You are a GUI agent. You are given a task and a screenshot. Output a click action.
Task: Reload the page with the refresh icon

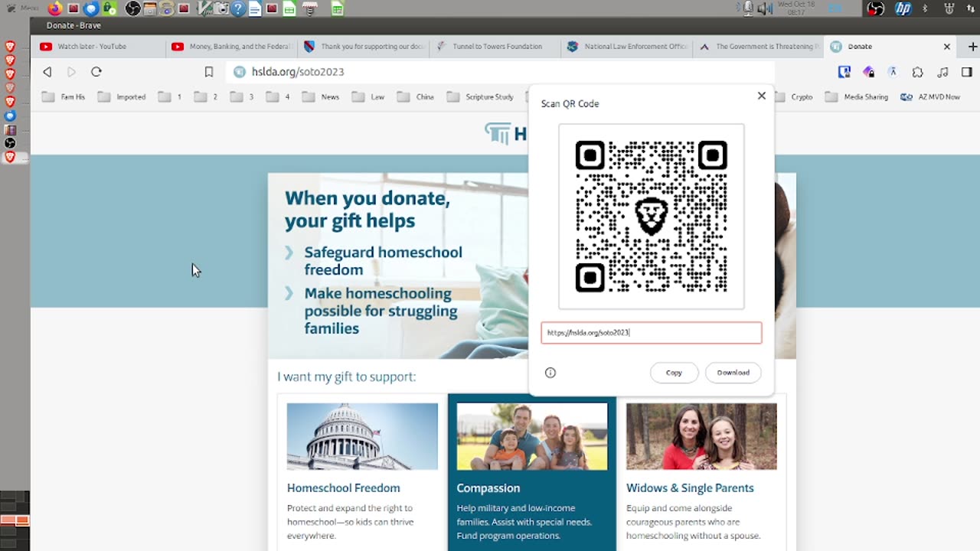coord(96,72)
